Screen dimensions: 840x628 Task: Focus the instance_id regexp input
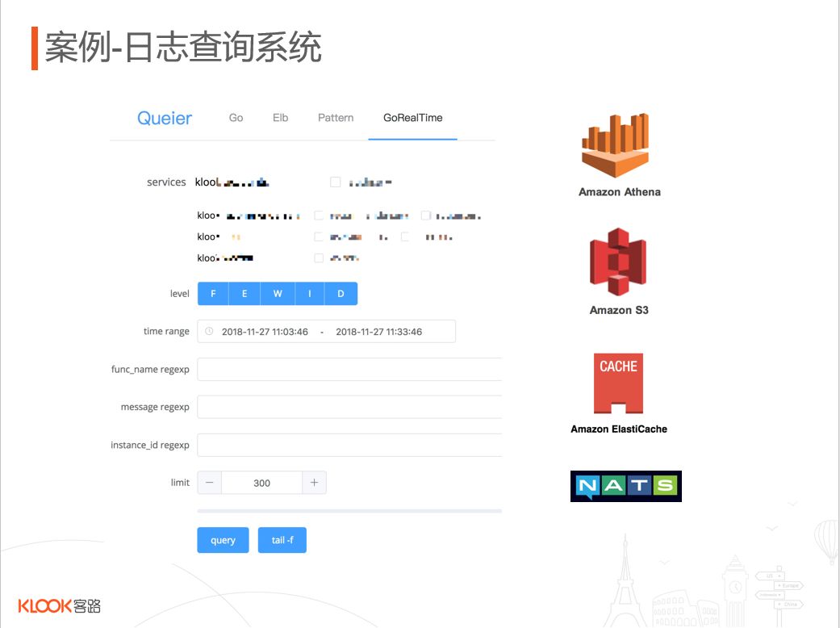click(349, 445)
